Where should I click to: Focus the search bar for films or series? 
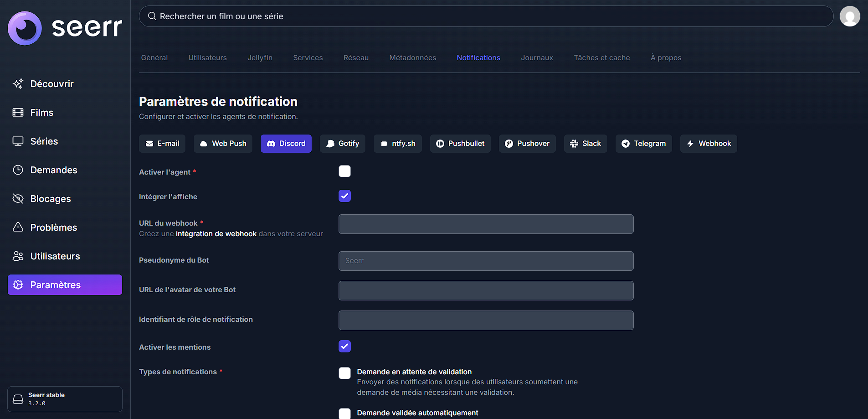(486, 16)
